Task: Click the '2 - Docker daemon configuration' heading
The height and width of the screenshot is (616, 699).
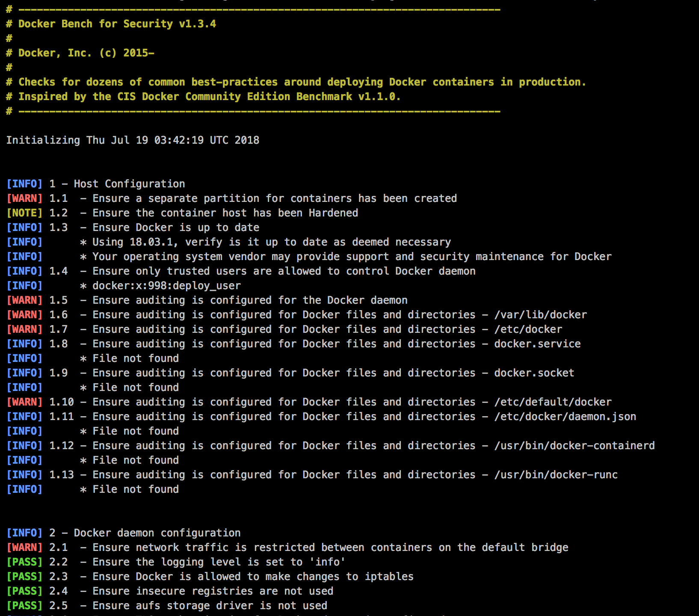Action: (x=145, y=533)
